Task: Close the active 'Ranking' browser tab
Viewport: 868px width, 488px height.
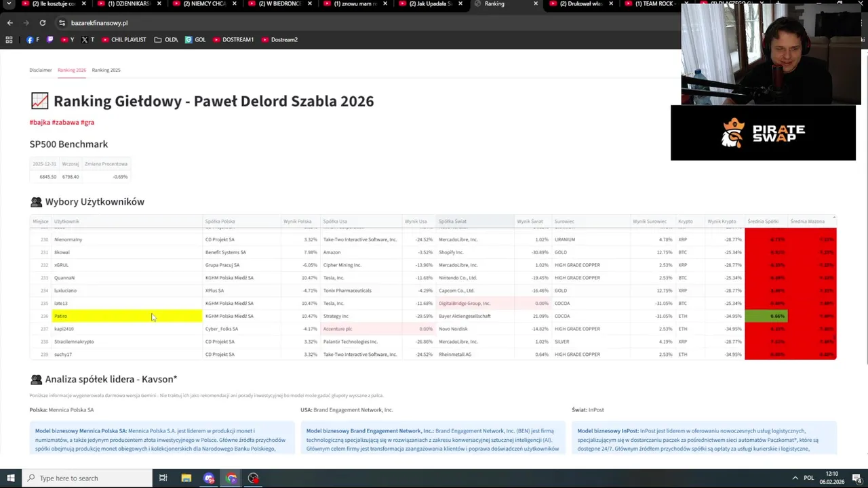Action: point(536,4)
